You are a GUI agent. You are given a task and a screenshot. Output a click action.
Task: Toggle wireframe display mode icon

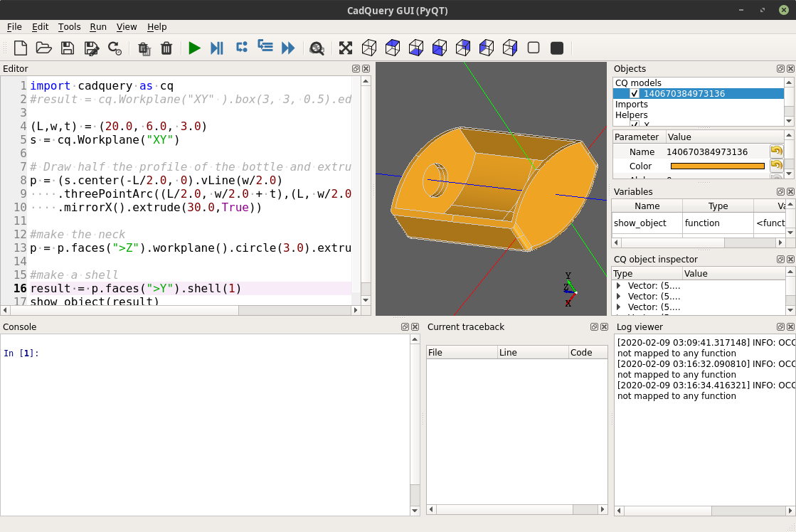pyautogui.click(x=534, y=48)
